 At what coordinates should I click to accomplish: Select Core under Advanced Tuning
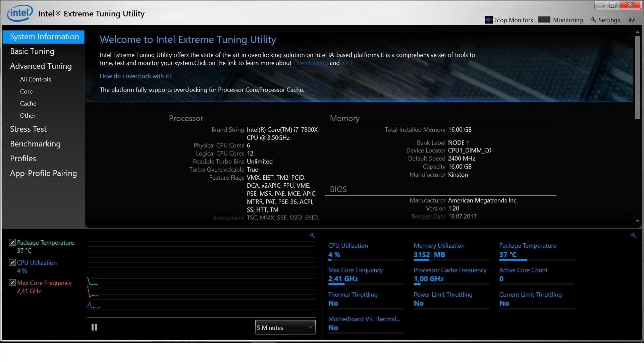(26, 92)
